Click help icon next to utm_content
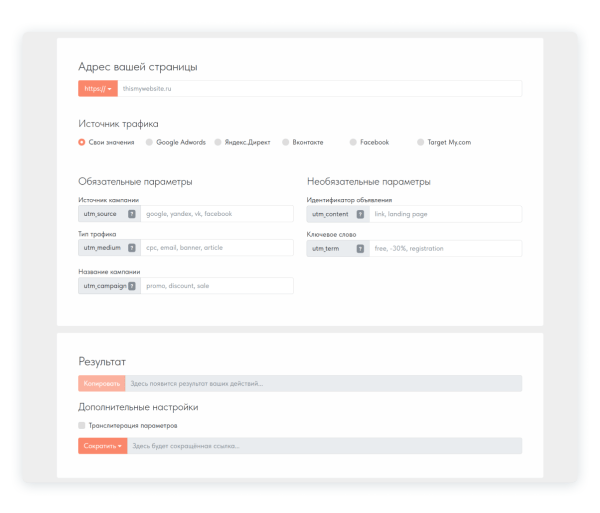The height and width of the screenshot is (513, 600). click(x=360, y=214)
